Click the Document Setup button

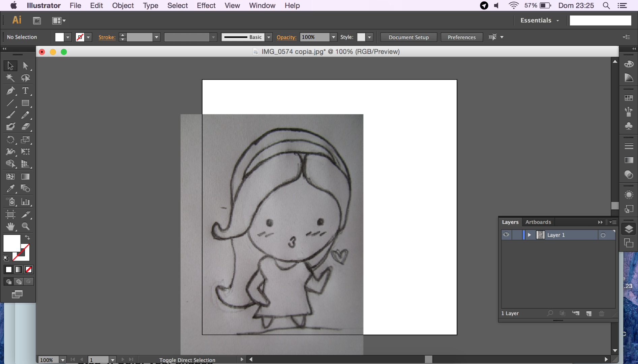pyautogui.click(x=408, y=37)
